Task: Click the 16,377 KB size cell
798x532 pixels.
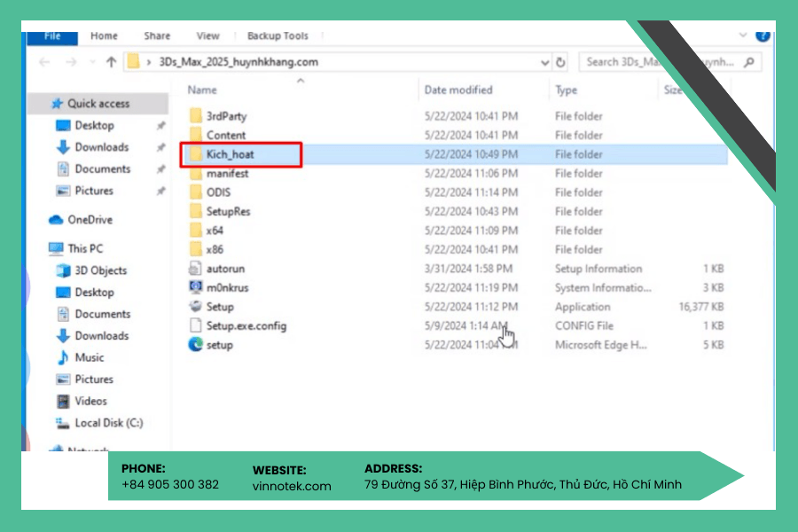Action: coord(700,307)
